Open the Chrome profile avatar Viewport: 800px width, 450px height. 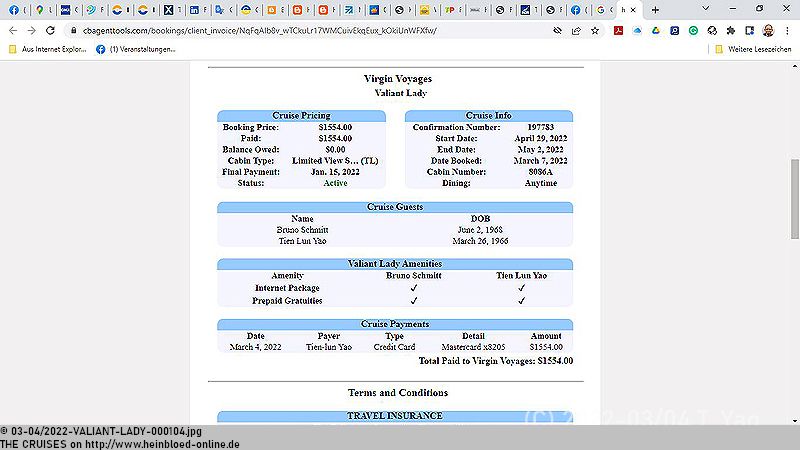click(x=768, y=31)
